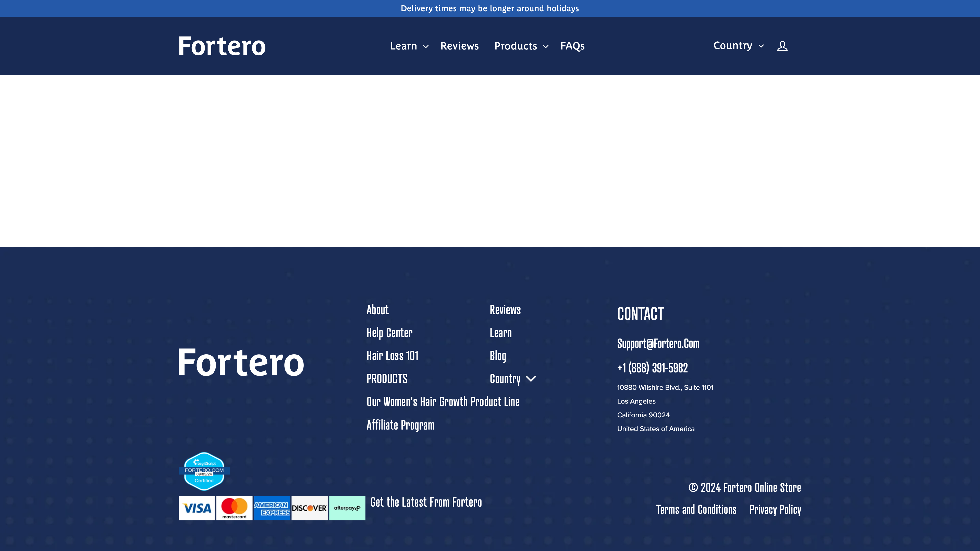Screen dimensions: 980x551
Task: Click 'United States of America' text
Action: point(655,429)
